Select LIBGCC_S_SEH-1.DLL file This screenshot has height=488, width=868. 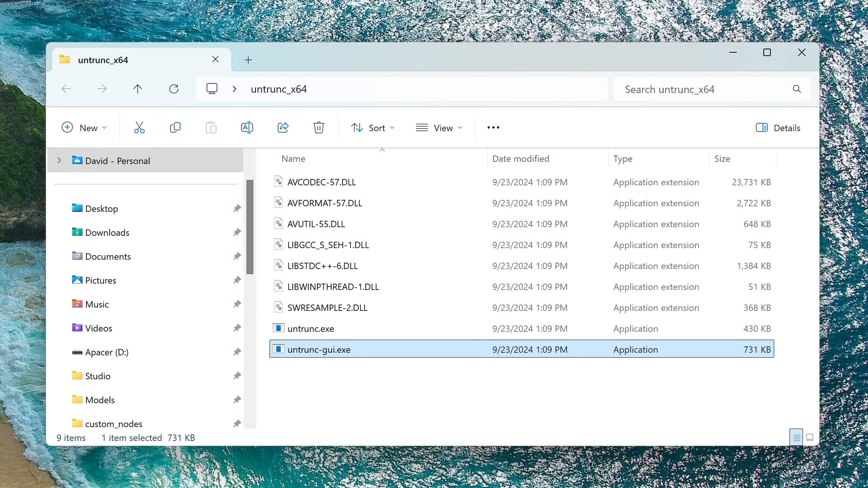click(328, 244)
